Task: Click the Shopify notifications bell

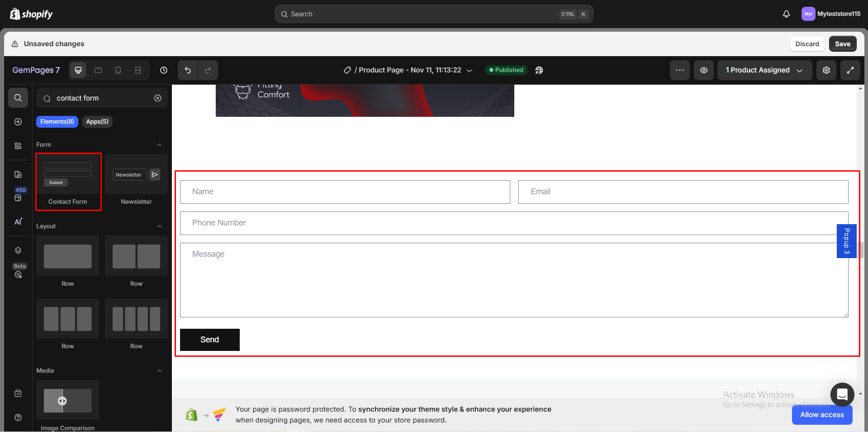Action: (786, 14)
